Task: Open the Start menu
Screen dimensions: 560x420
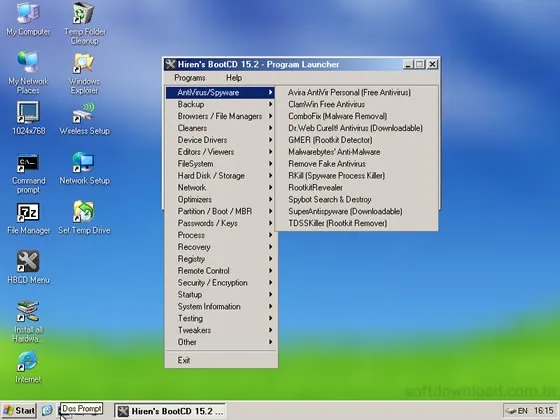Action: point(19,411)
